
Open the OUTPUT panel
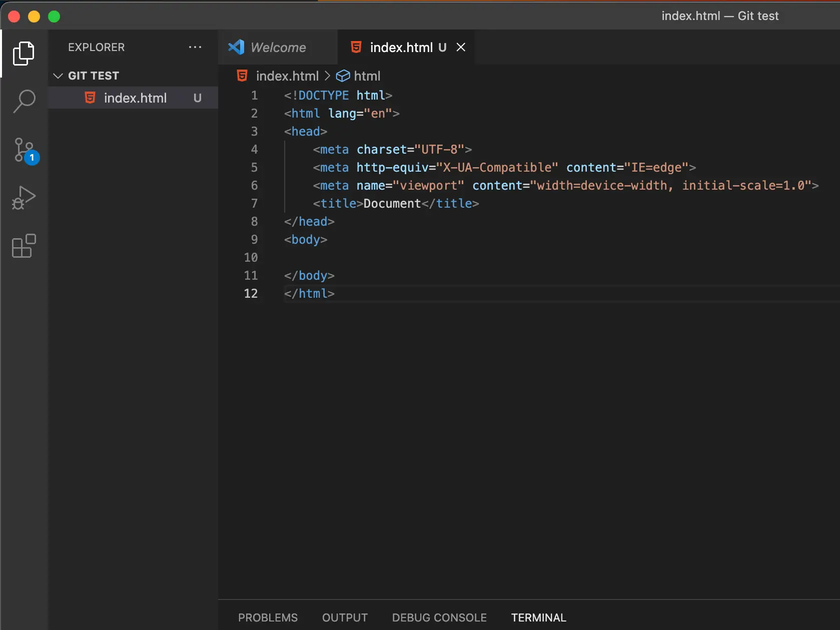coord(345,617)
